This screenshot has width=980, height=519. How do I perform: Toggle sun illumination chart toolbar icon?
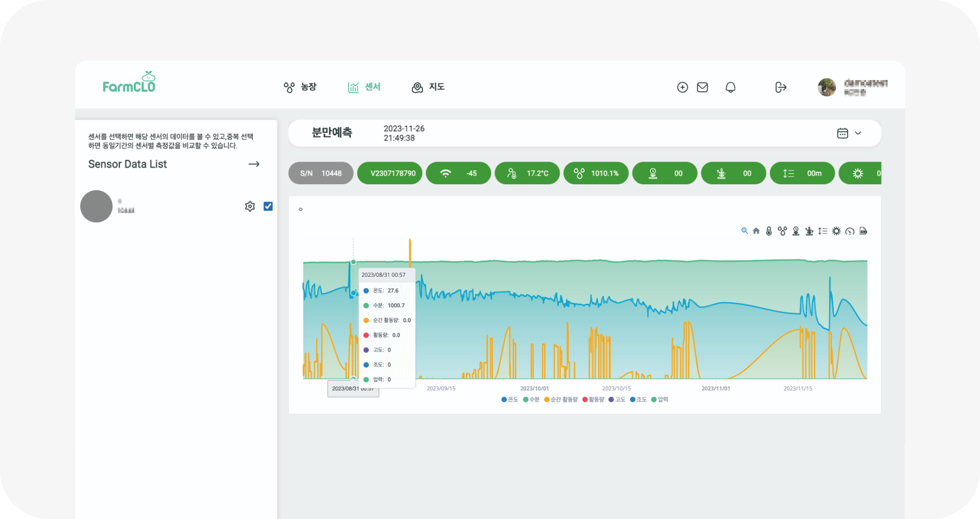coord(836,231)
